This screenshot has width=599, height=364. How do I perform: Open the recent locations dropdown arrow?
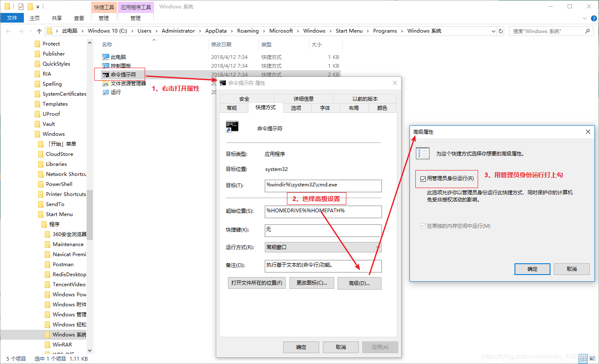click(31, 31)
